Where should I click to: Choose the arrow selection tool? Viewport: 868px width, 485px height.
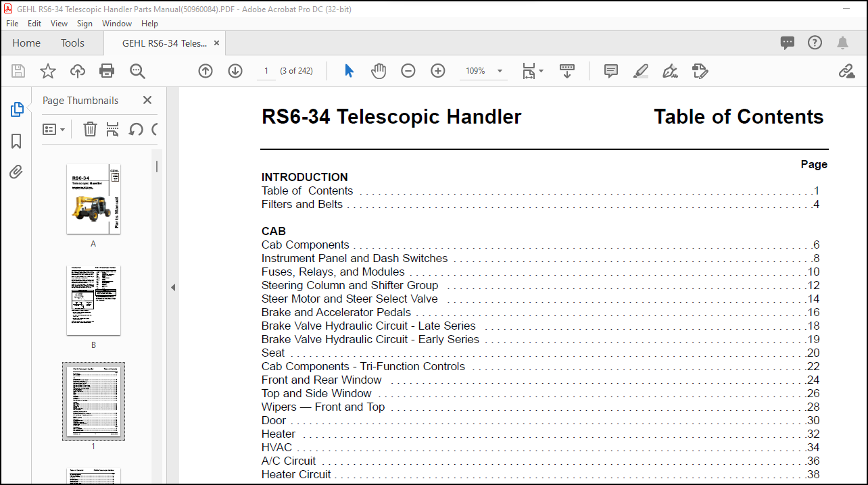pyautogui.click(x=349, y=71)
